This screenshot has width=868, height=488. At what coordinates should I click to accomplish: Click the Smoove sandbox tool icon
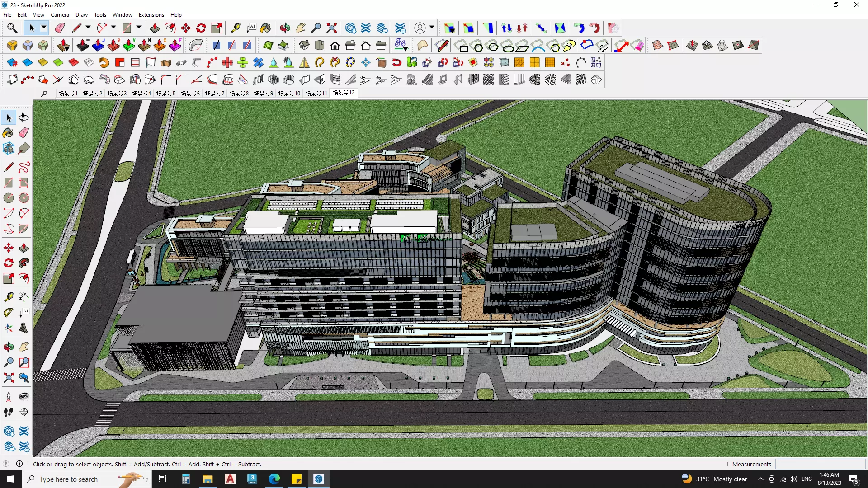coord(692,45)
